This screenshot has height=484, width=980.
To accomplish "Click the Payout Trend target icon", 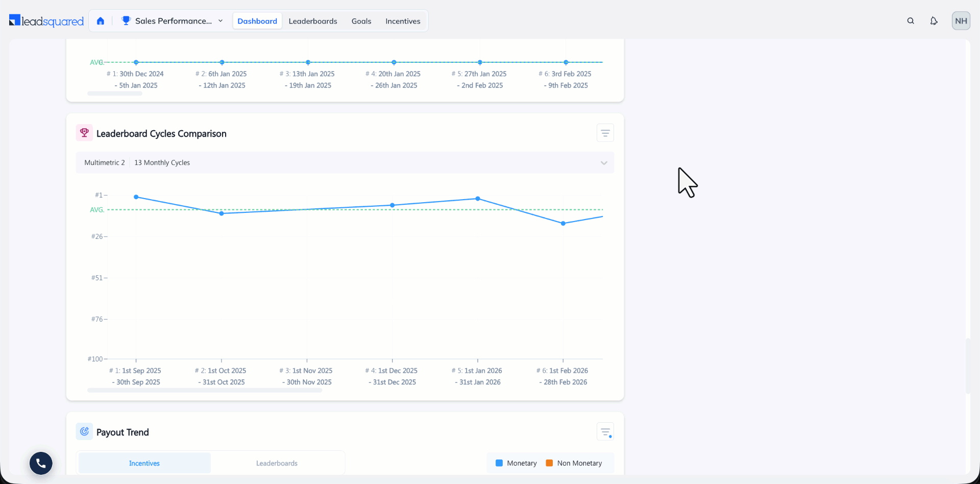I will tap(84, 431).
